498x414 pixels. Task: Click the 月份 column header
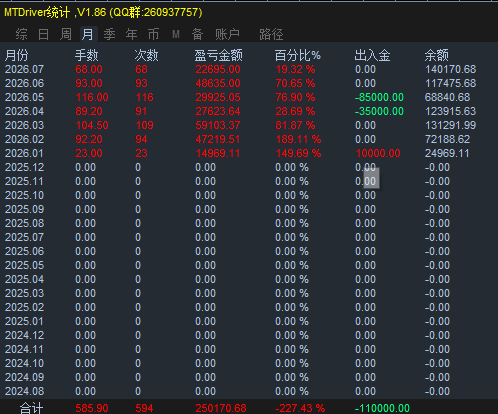pos(17,55)
